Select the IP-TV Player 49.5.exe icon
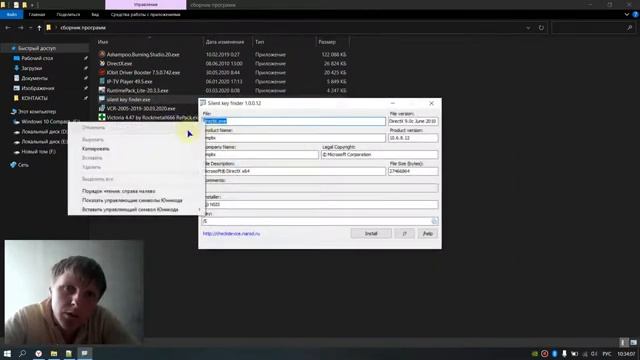 coord(102,81)
